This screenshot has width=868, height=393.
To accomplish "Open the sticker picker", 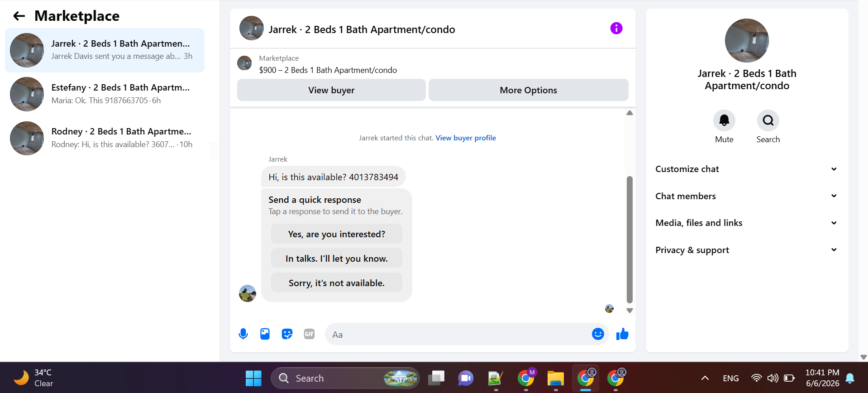I will point(287,334).
